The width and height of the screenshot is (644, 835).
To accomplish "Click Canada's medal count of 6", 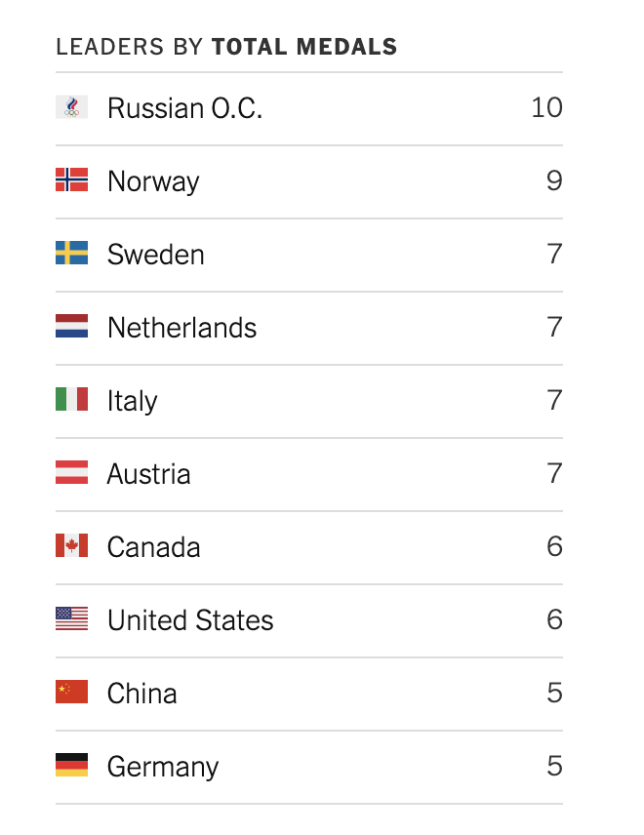I will (554, 546).
